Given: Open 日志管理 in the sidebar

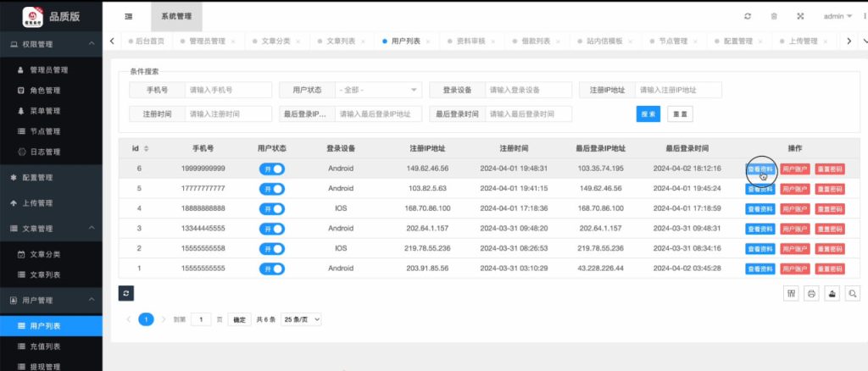Looking at the screenshot, I should (51, 152).
